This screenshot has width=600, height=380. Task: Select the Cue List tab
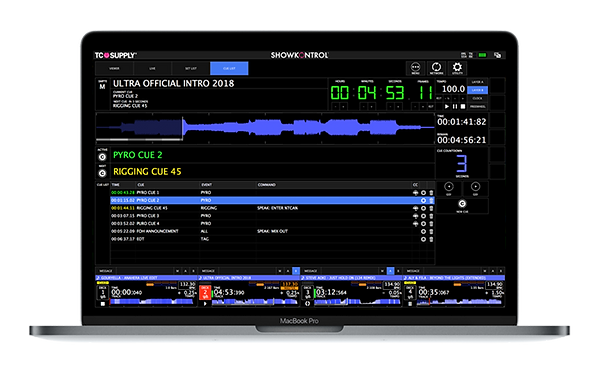click(229, 68)
